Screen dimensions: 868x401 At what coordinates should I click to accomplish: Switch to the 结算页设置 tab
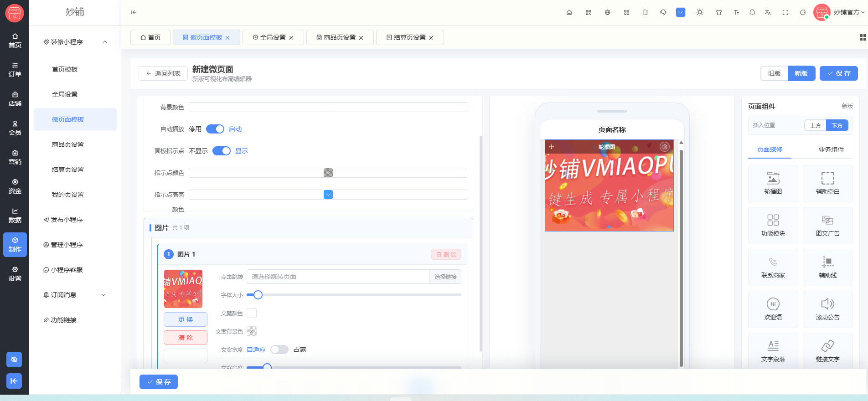pyautogui.click(x=410, y=37)
